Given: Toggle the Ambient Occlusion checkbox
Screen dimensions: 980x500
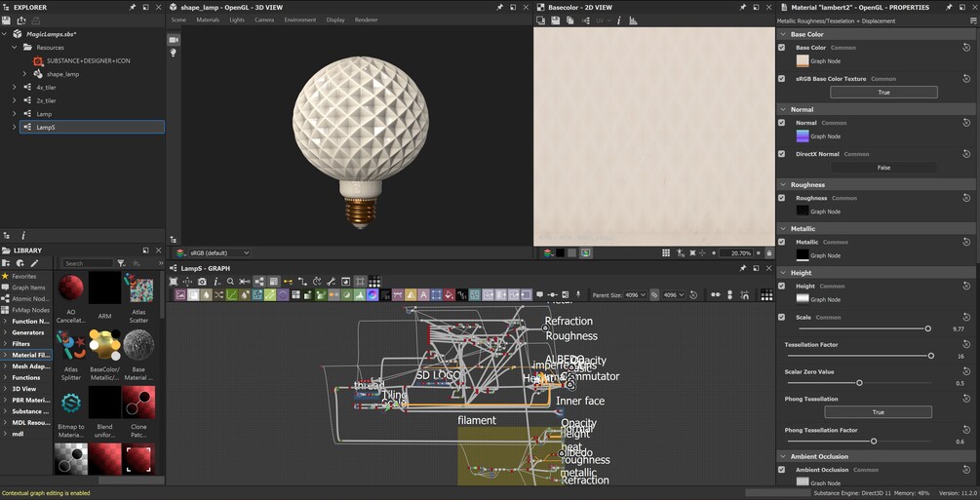Looking at the screenshot, I should point(781,470).
